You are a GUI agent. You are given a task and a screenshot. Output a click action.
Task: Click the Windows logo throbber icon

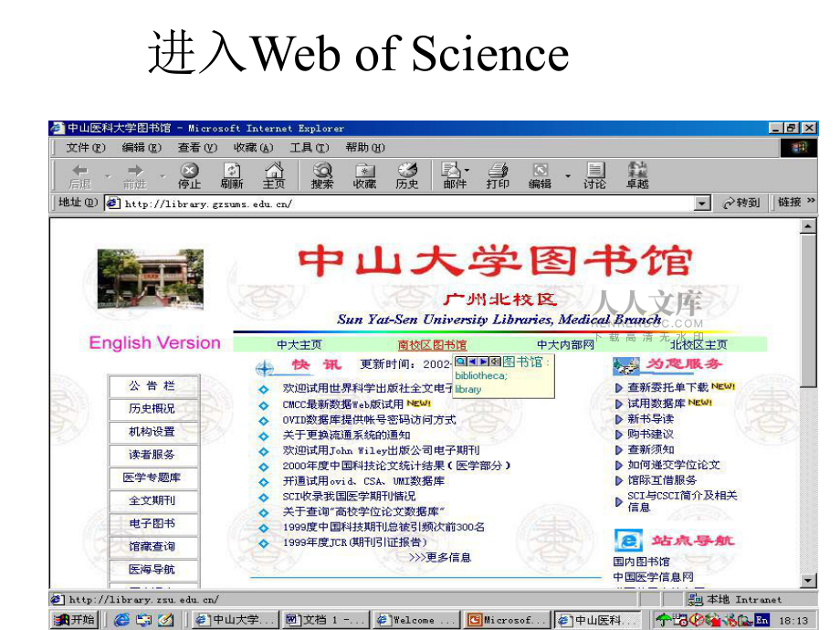point(798,147)
